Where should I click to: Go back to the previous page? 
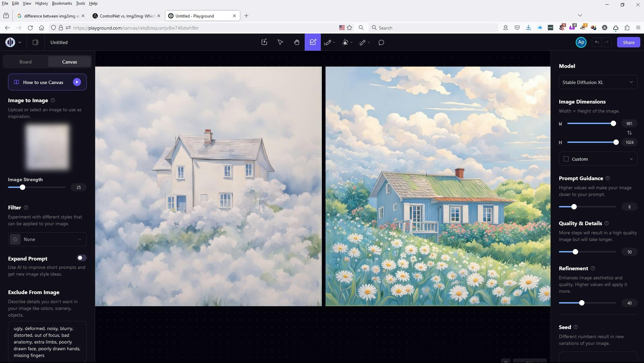click(7, 28)
